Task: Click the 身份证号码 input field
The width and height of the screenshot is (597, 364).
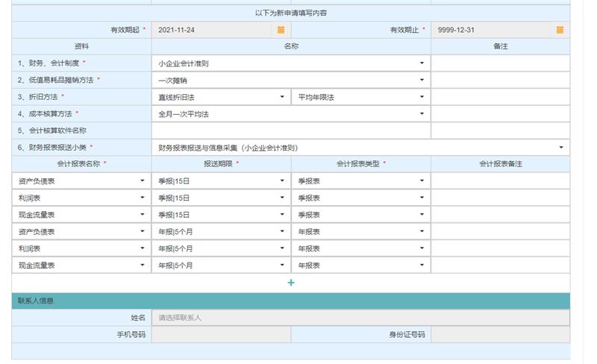Action: click(x=500, y=335)
